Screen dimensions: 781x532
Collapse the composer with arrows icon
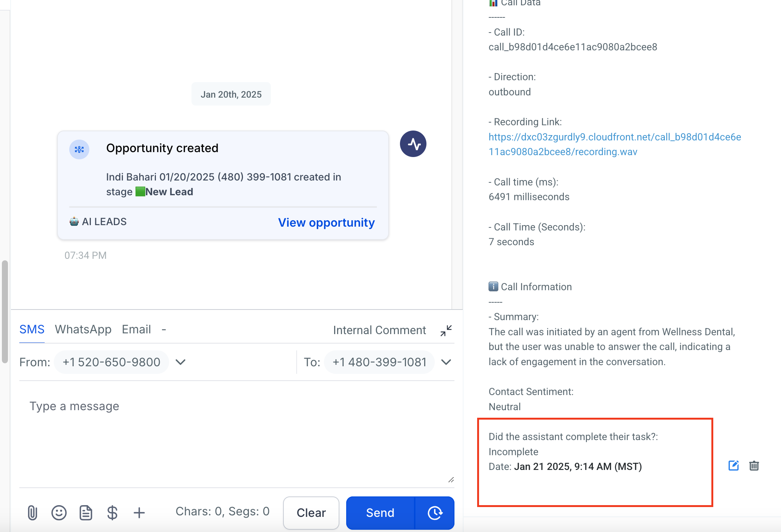click(x=446, y=330)
